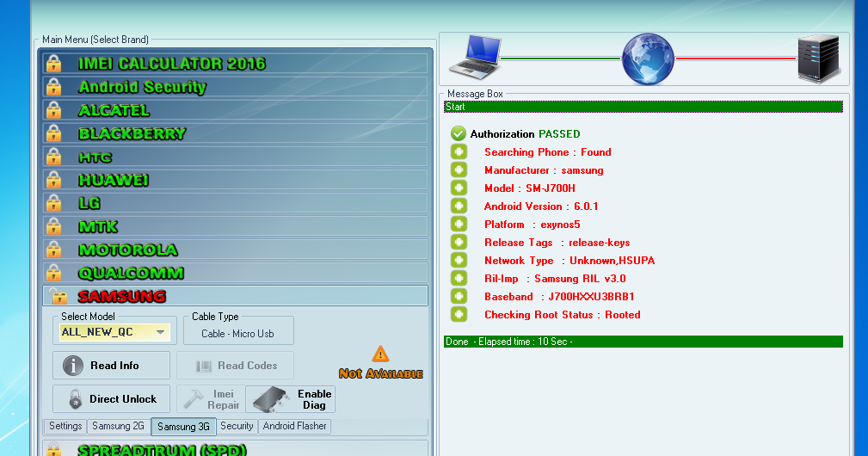The image size is (868, 456).
Task: Click lock icon beside LG
Action: (x=53, y=203)
